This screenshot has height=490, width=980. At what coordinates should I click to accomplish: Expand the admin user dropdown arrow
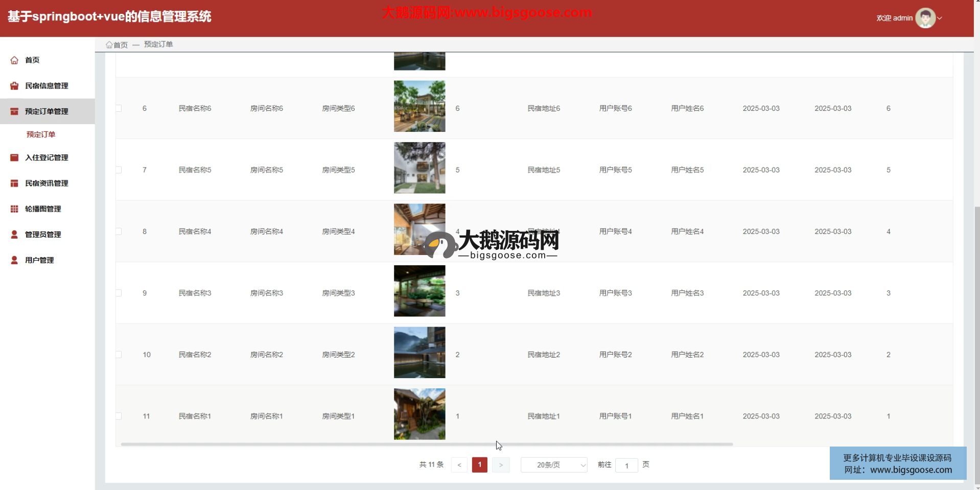point(940,18)
